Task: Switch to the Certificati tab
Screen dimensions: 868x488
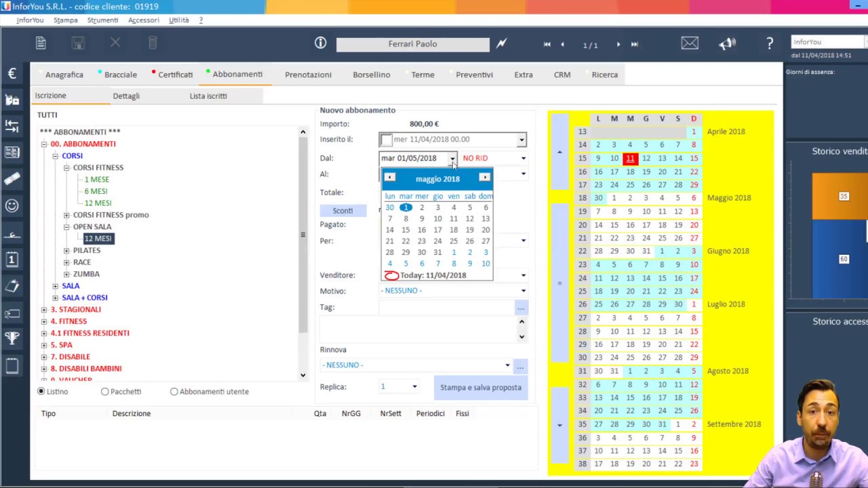Action: (175, 75)
